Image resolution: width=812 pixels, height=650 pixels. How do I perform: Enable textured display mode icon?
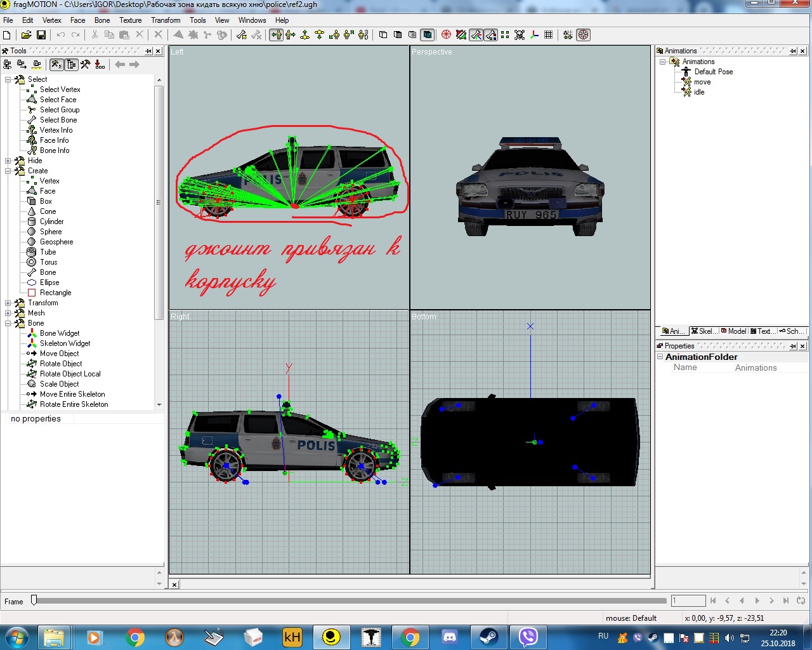428,35
